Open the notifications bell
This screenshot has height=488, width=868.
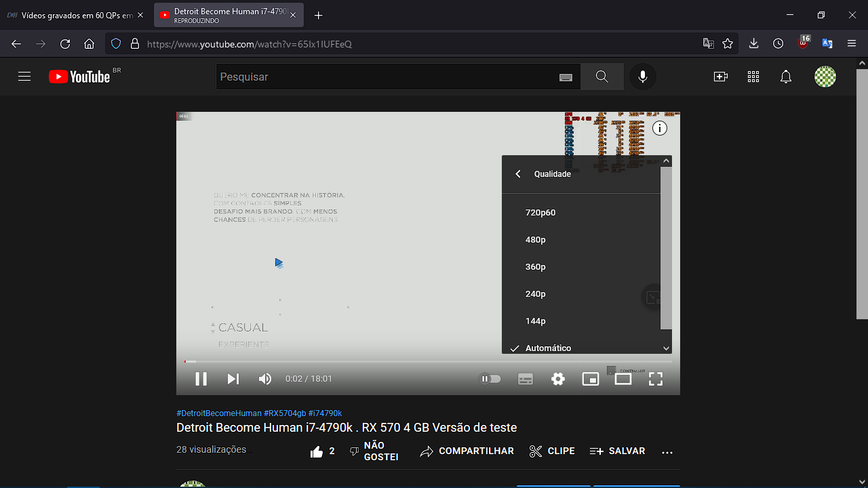[786, 77]
